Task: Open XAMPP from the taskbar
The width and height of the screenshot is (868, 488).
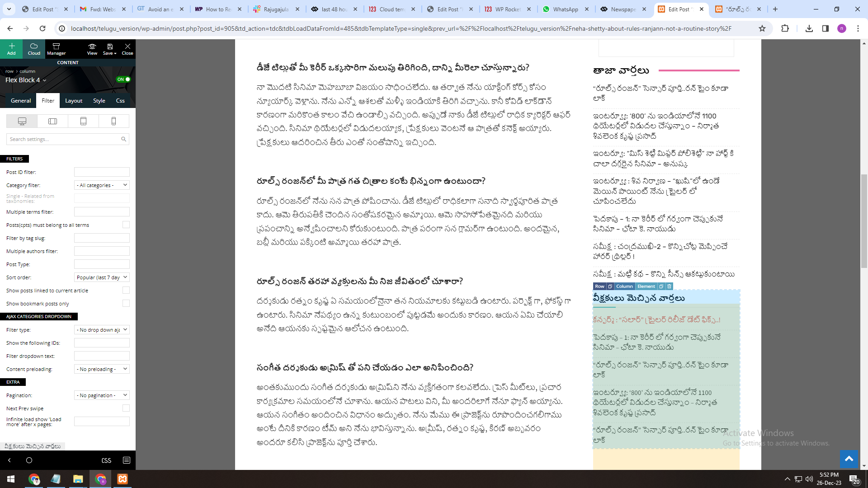Action: pyautogui.click(x=123, y=479)
